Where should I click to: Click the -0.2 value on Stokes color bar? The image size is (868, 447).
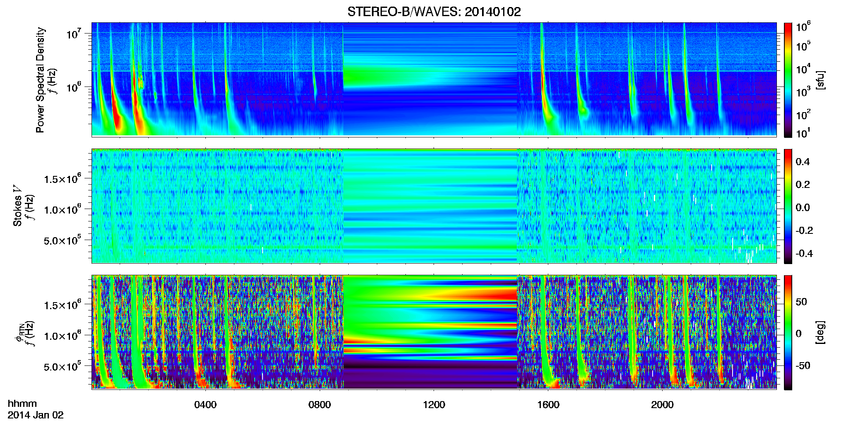click(x=804, y=231)
